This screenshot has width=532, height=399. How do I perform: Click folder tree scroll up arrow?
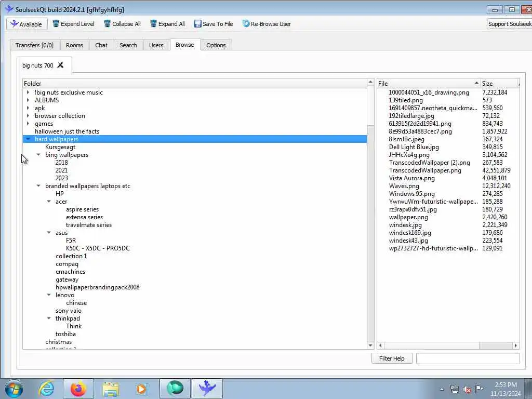370,82
